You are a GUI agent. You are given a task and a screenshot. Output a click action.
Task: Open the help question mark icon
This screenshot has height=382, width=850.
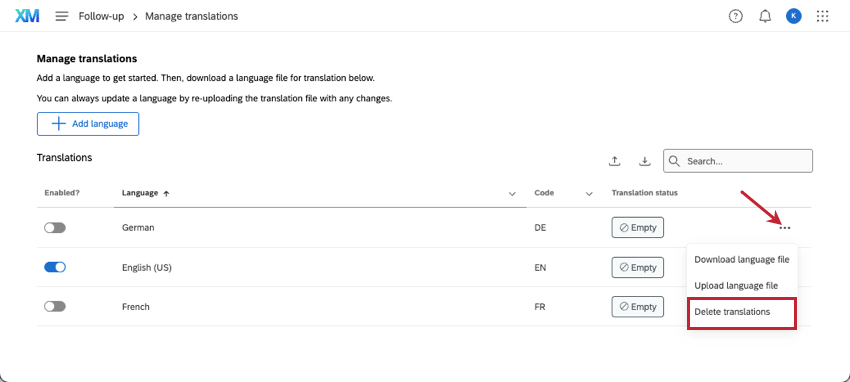(735, 16)
